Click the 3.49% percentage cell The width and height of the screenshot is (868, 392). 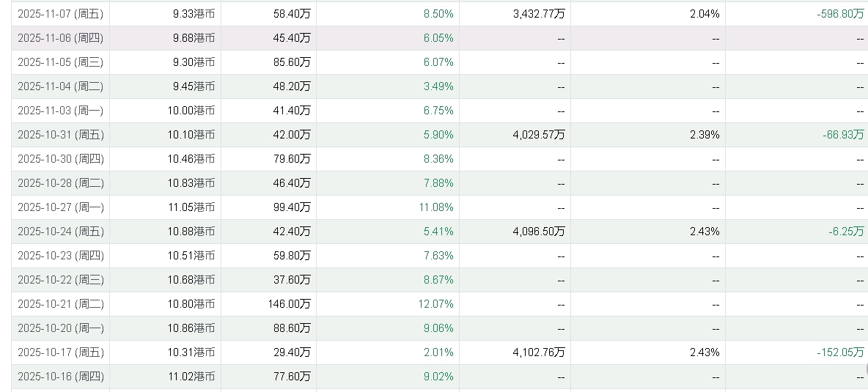tap(438, 86)
